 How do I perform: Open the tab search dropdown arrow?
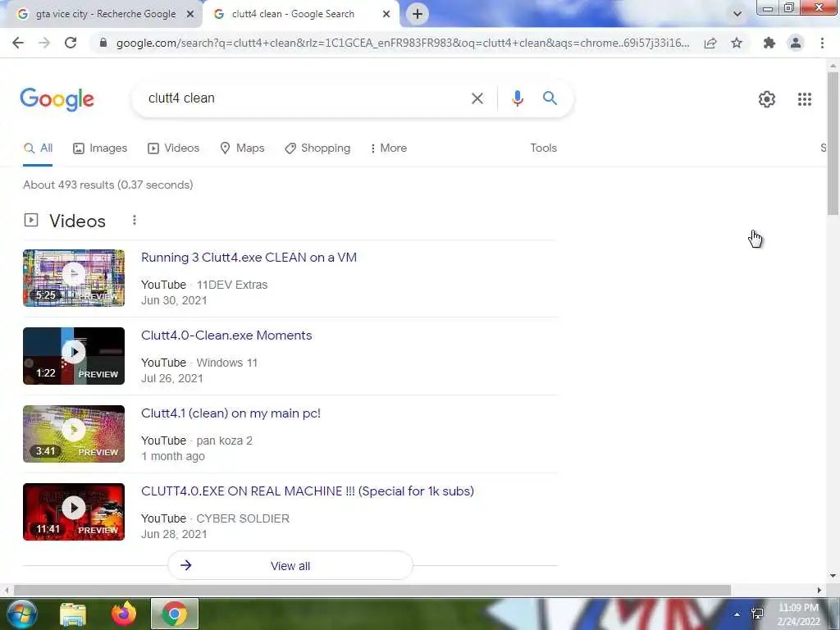[x=737, y=14]
